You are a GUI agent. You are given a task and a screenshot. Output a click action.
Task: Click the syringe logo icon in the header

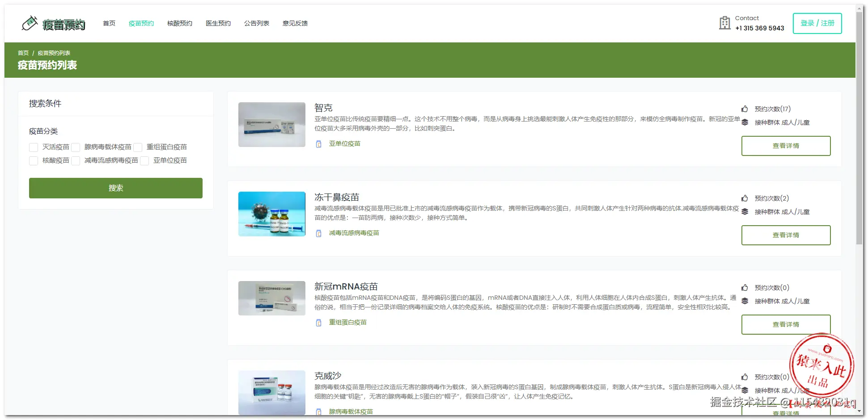(30, 23)
